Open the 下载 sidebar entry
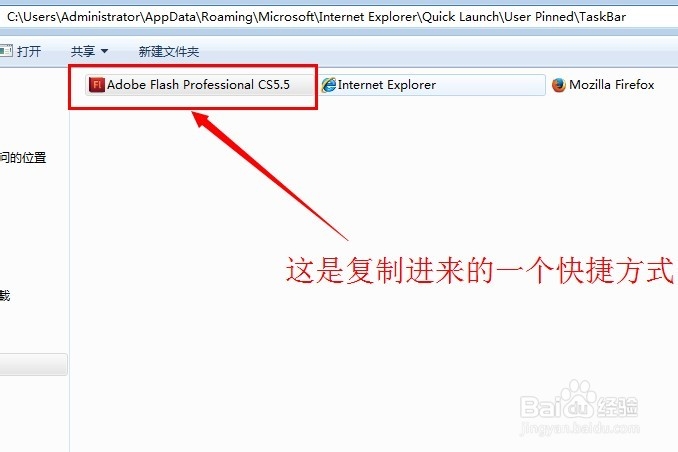The image size is (678, 452). (5, 295)
